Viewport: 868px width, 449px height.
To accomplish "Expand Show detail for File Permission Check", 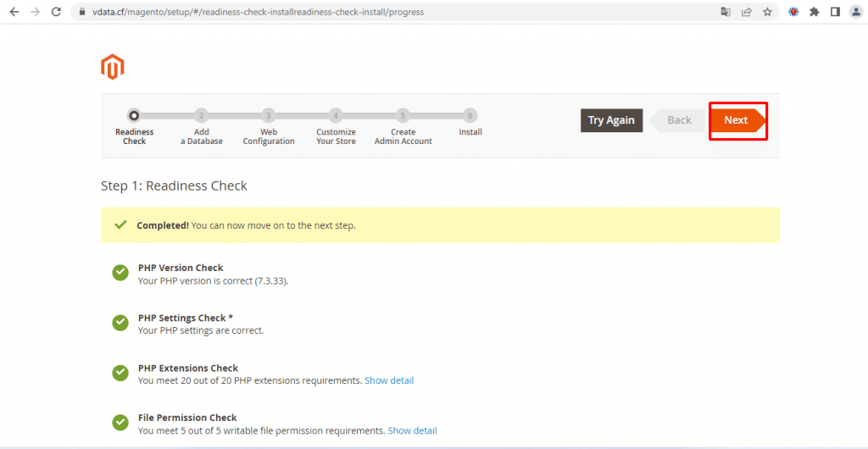I will pyautogui.click(x=413, y=430).
